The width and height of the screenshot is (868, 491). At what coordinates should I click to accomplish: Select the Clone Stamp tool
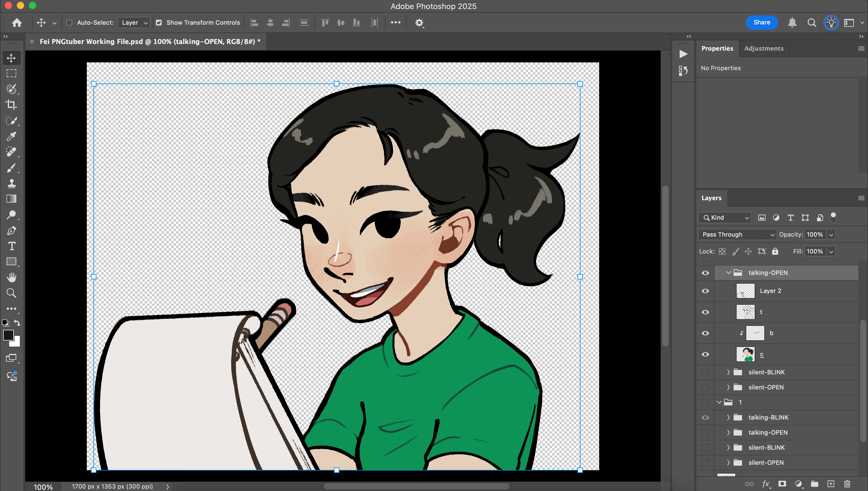(11, 183)
